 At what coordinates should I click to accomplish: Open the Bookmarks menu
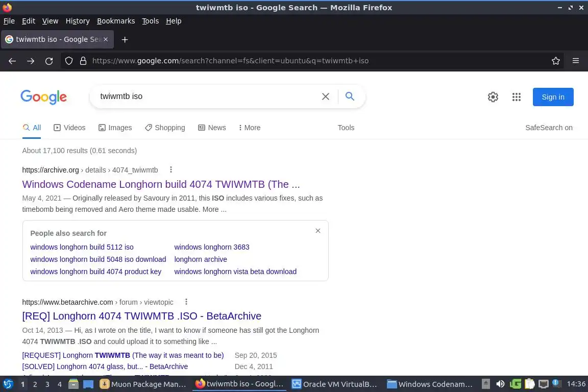pos(116,21)
